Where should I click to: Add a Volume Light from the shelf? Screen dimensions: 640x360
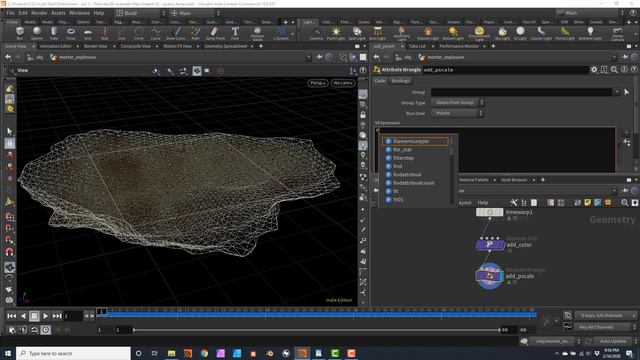pyautogui.click(x=428, y=33)
